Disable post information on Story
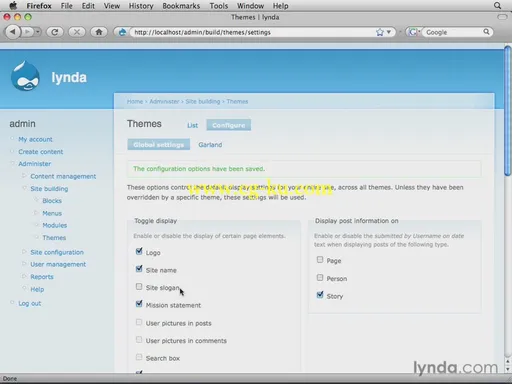512x384 pixels. click(320, 295)
